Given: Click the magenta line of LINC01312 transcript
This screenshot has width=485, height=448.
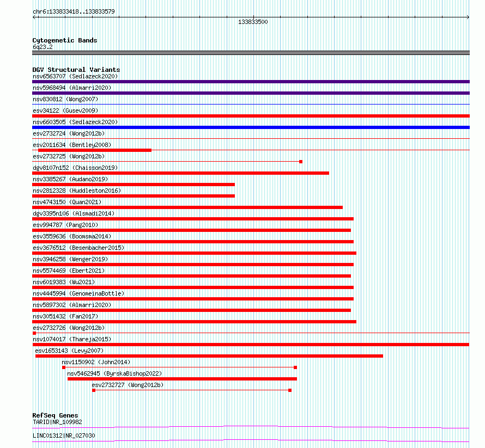Looking at the screenshot, I should tap(251, 440).
